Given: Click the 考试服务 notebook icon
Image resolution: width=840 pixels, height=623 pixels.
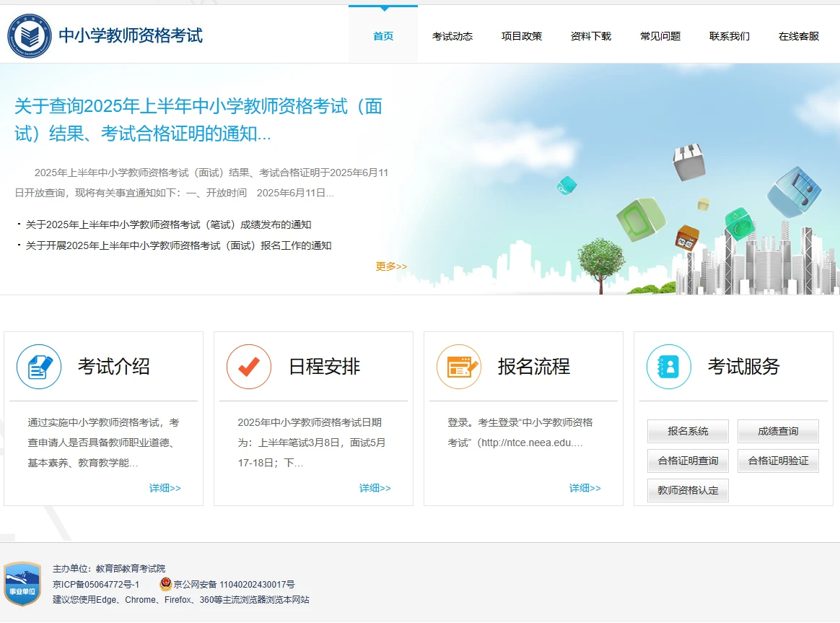Looking at the screenshot, I should coord(668,367).
